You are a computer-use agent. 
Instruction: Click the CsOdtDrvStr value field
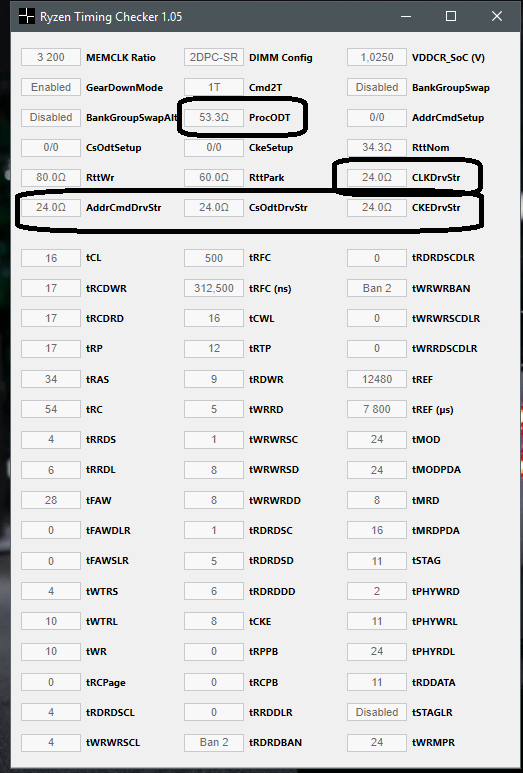click(x=214, y=208)
